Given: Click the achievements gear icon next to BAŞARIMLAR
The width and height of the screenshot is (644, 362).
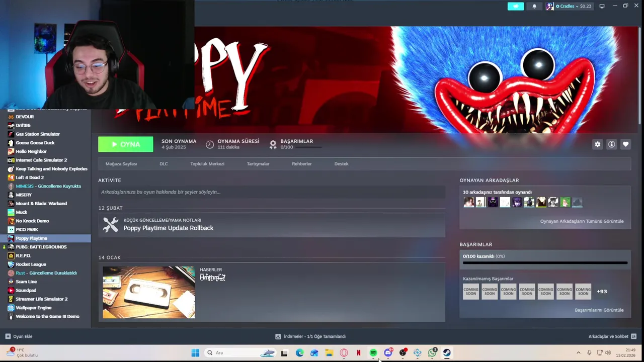Looking at the screenshot, I should coord(273,144).
